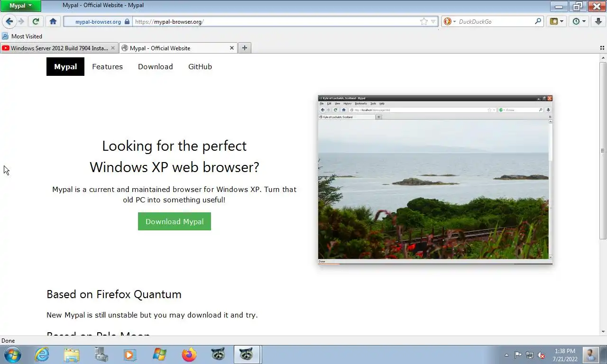Click the user picture icon in taskbar
607x364 pixels.
pyautogui.click(x=590, y=355)
